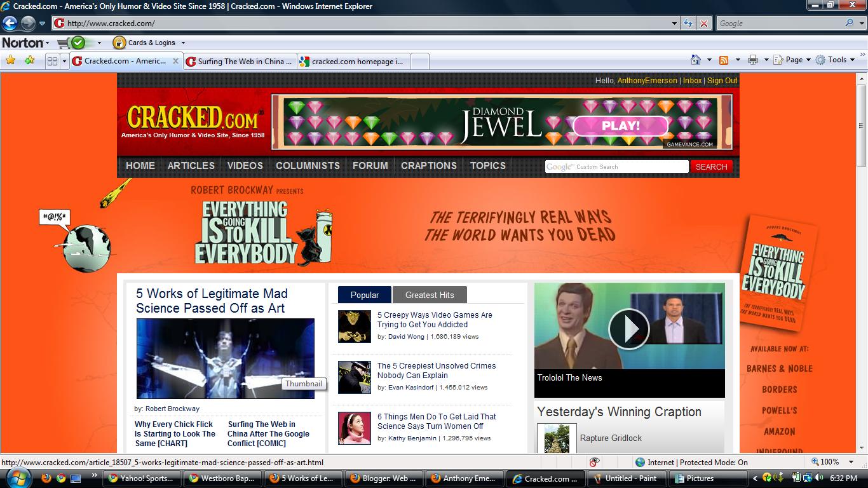Select CRAPTIONS in the site navigation
Image resolution: width=868 pixels, height=488 pixels.
pos(429,165)
